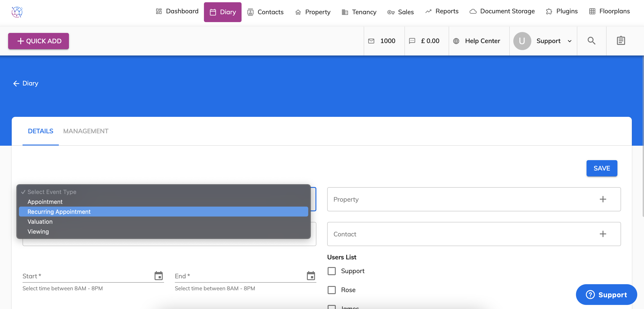Click the plus icon in Property field
This screenshot has width=644, height=309.
pyautogui.click(x=603, y=199)
